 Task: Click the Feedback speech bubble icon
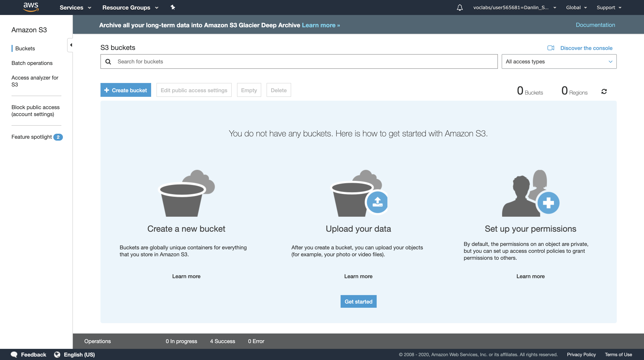[14, 354]
